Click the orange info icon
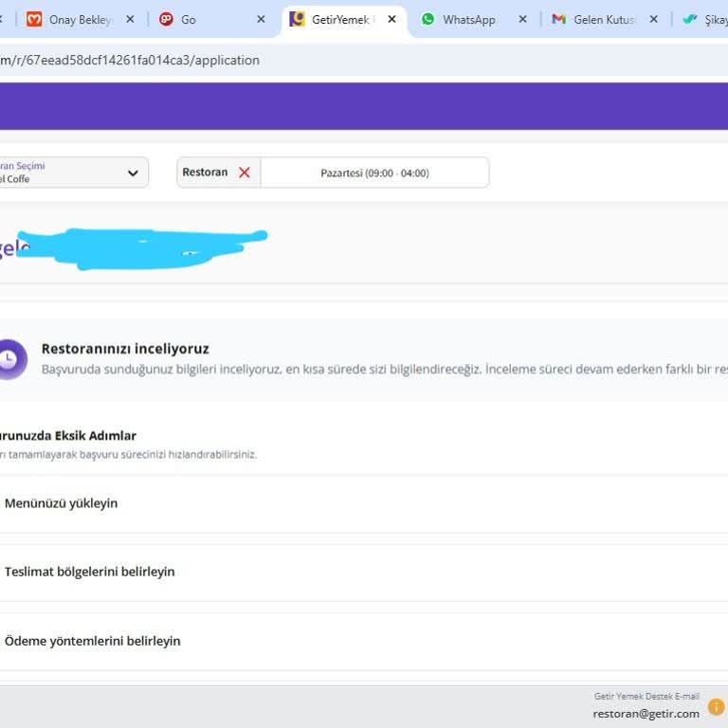 716,707
